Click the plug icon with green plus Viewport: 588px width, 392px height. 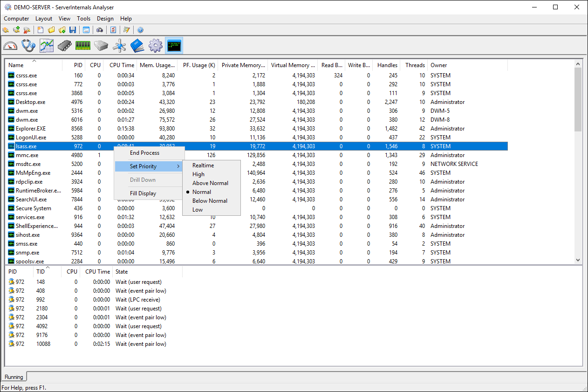(x=16, y=30)
